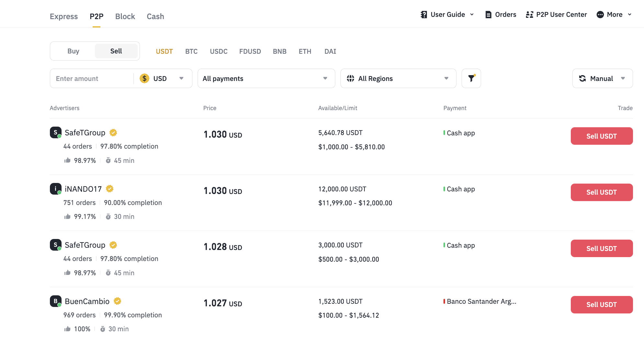Open the All Regions dropdown
This screenshot has height=340, width=644.
pos(398,78)
